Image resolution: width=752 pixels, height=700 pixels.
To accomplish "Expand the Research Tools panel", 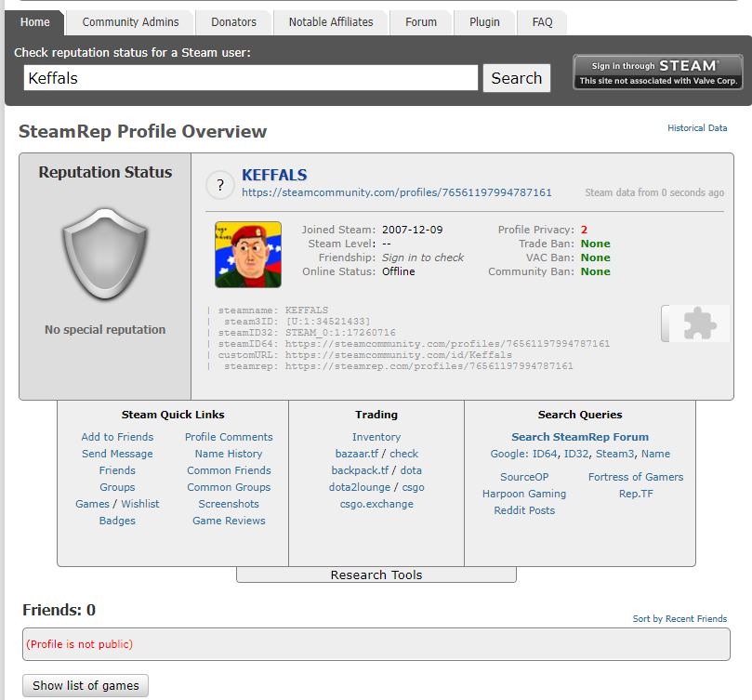I will point(376,575).
